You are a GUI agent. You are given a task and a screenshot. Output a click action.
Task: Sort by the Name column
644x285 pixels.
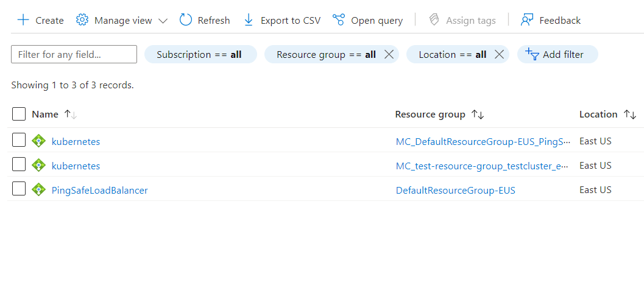[x=45, y=114]
